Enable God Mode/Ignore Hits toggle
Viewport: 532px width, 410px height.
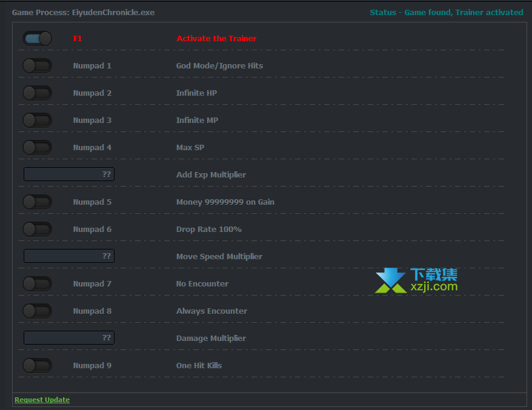(x=37, y=65)
